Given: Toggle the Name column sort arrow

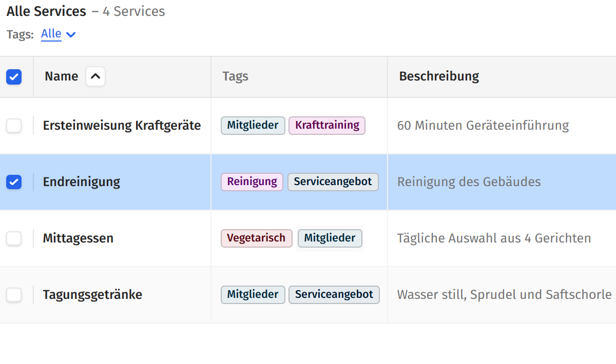Looking at the screenshot, I should click(95, 76).
